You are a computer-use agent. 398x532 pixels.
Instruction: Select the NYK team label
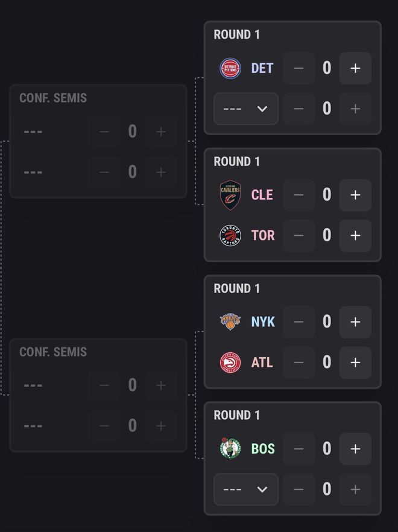263,321
